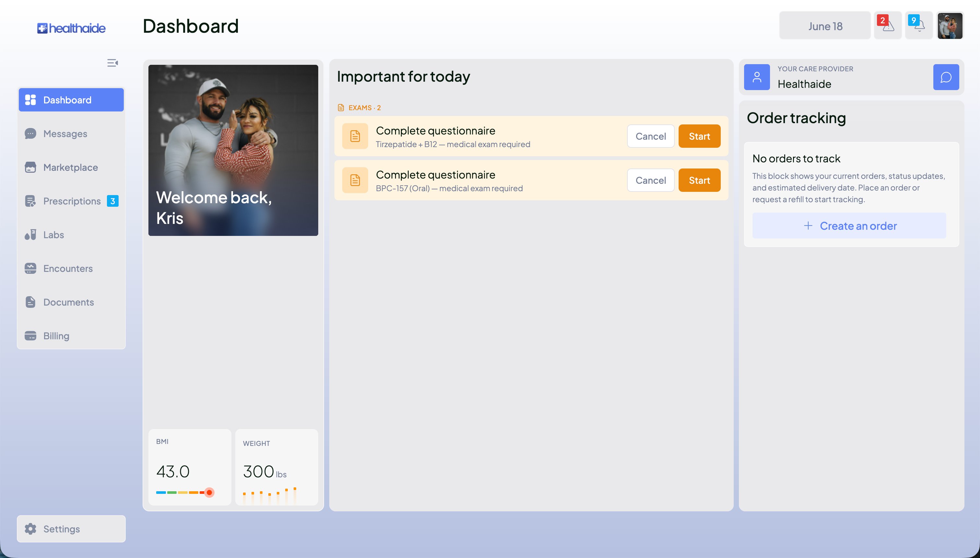Image resolution: width=980 pixels, height=558 pixels.
Task: Go to Marketplace
Action: (x=71, y=168)
